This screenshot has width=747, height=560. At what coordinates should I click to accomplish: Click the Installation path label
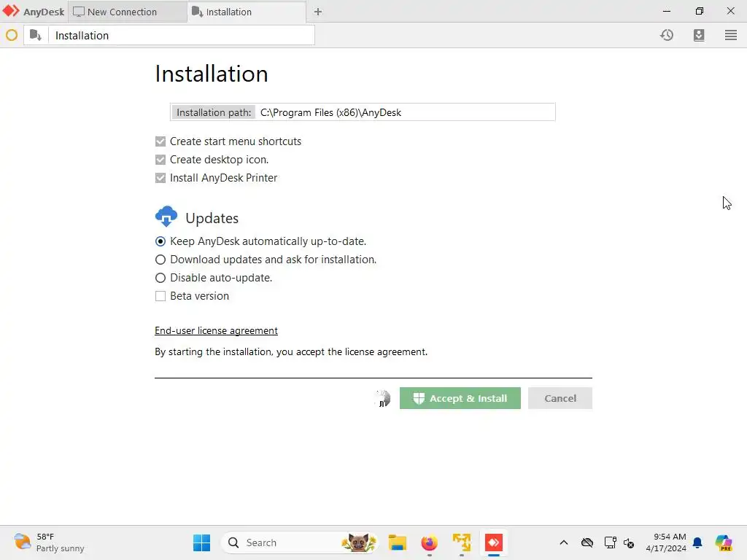pyautogui.click(x=214, y=112)
